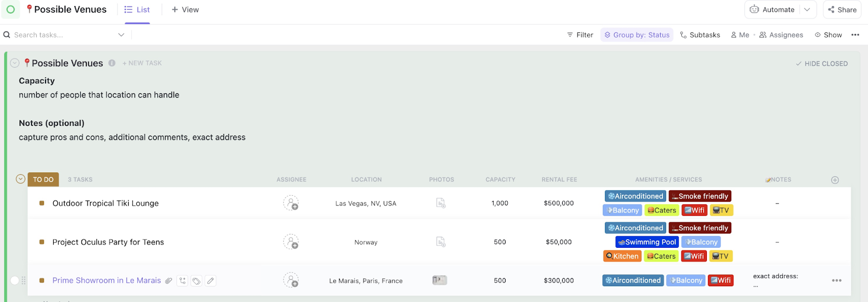
Task: Open the Prime Showroom photo thumbnail
Action: tap(439, 280)
